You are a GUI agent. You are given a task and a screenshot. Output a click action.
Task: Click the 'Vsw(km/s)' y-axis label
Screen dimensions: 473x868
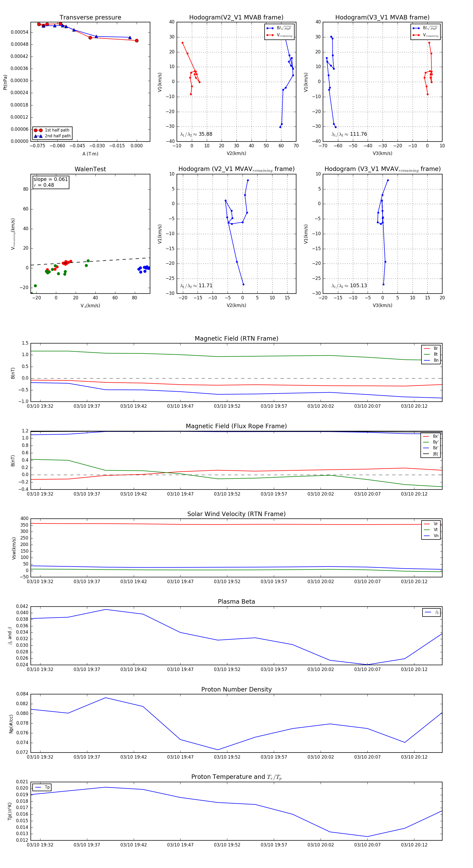pos(14,548)
